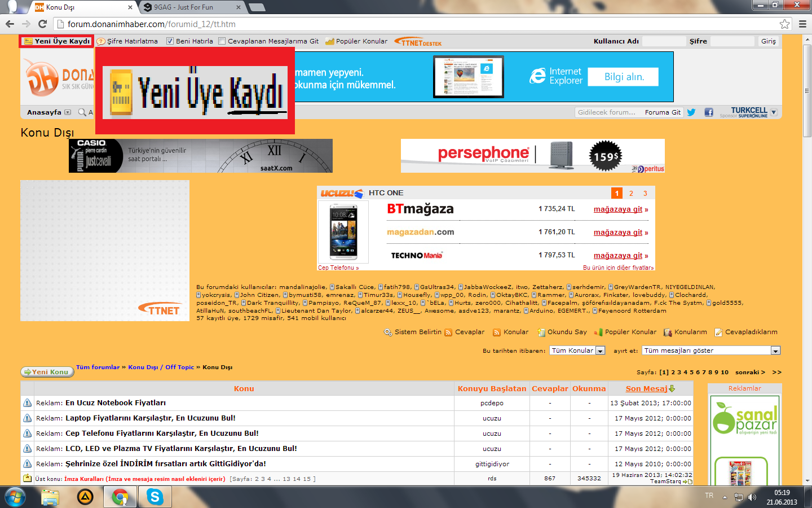812x508 pixels.
Task: Open File Explorer from taskbar
Action: click(x=50, y=497)
